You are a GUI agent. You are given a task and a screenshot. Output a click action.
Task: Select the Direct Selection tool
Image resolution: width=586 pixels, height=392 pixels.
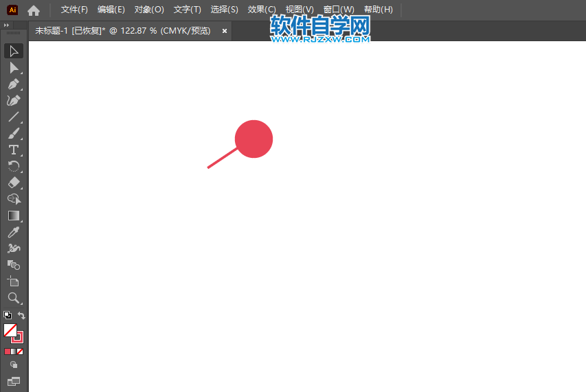coord(14,68)
